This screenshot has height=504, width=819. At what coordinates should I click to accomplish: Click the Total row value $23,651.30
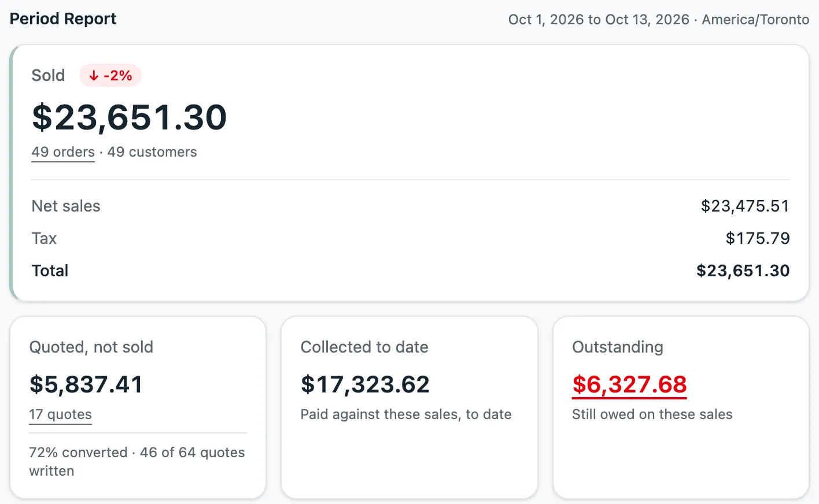[x=743, y=271]
